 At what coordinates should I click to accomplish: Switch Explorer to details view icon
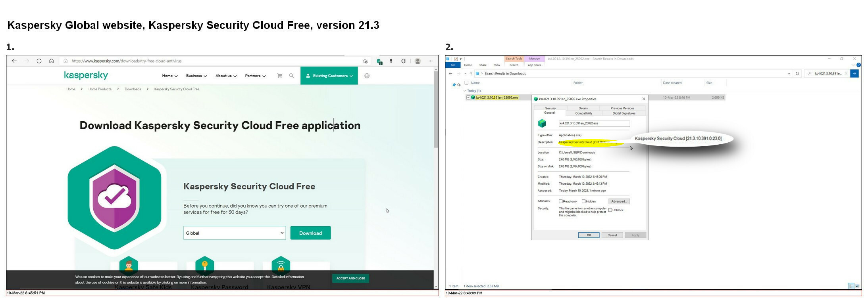coord(851,286)
